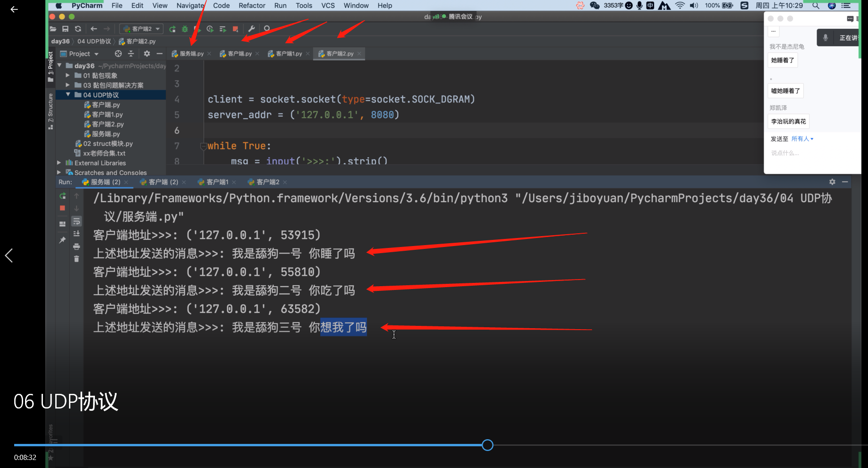Screen dimensions: 868x468
Task: Click the Profile run icon with clock
Action: [x=210, y=29]
